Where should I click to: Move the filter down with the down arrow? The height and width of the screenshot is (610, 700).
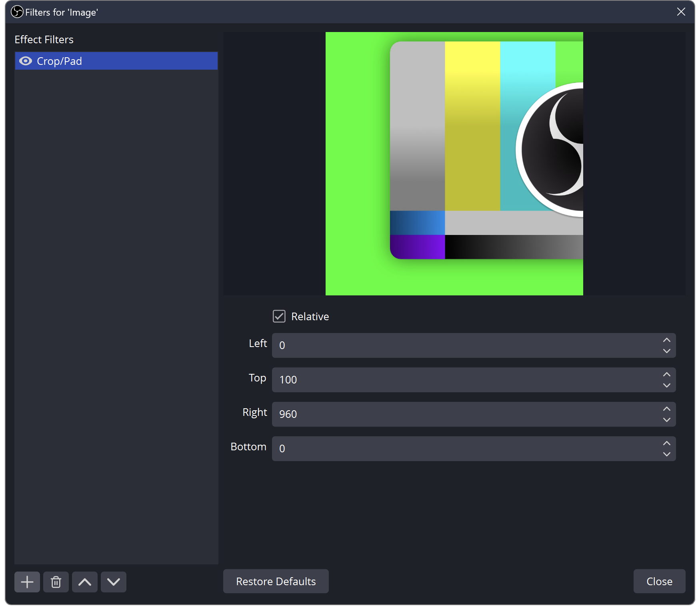pos(114,582)
